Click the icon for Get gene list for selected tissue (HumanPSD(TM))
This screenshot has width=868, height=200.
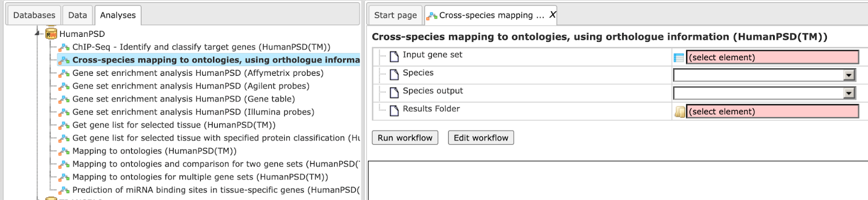pyautogui.click(x=64, y=125)
